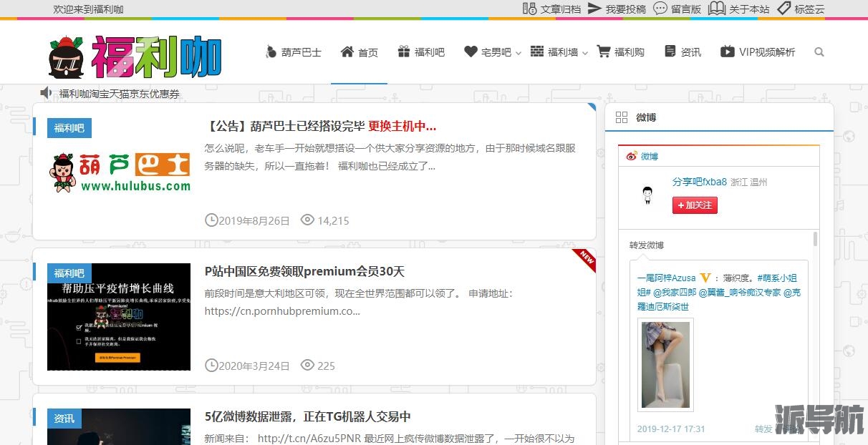
Task: Click the 14,215 view count
Action: [333, 220]
